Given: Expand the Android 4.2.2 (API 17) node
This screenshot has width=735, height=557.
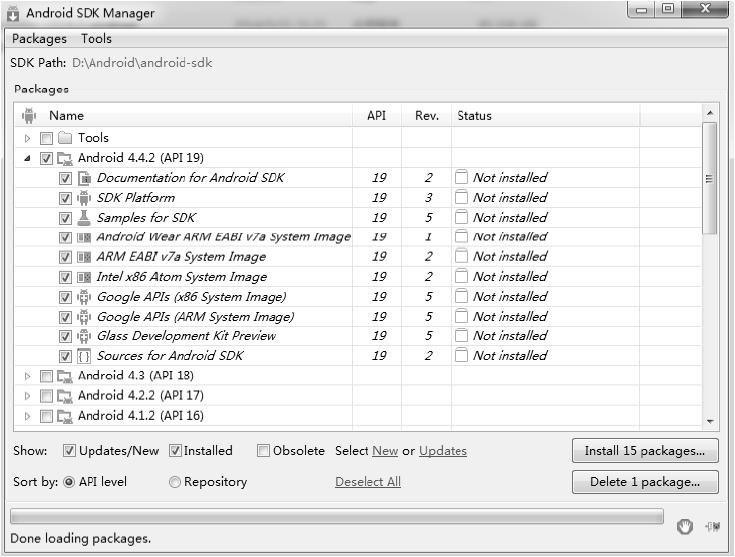Looking at the screenshot, I should point(27,396).
